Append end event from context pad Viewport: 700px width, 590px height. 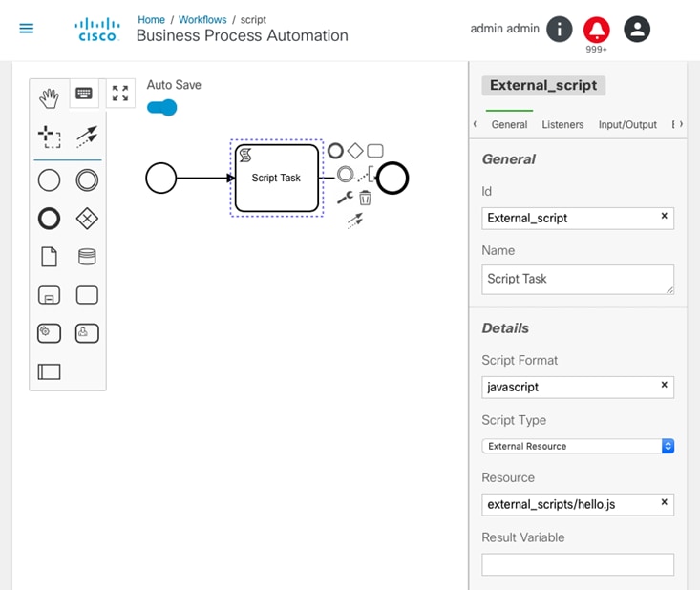click(x=335, y=151)
